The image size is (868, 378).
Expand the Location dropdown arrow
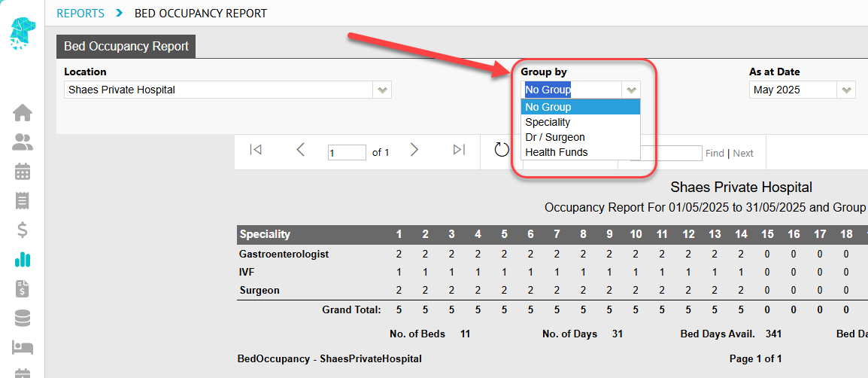tap(383, 90)
